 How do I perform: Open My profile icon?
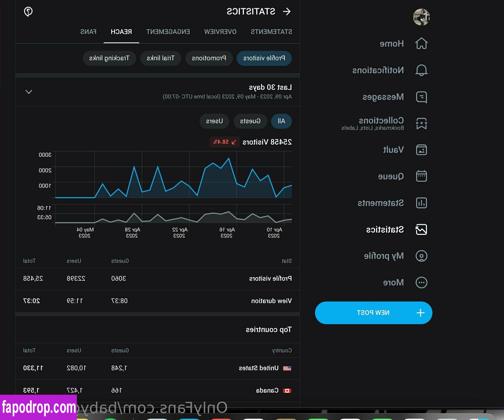(x=421, y=256)
